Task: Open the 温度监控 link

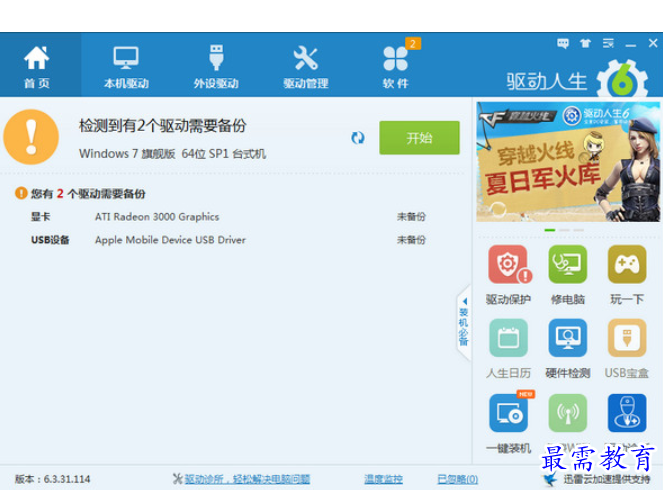Action: pos(384,479)
